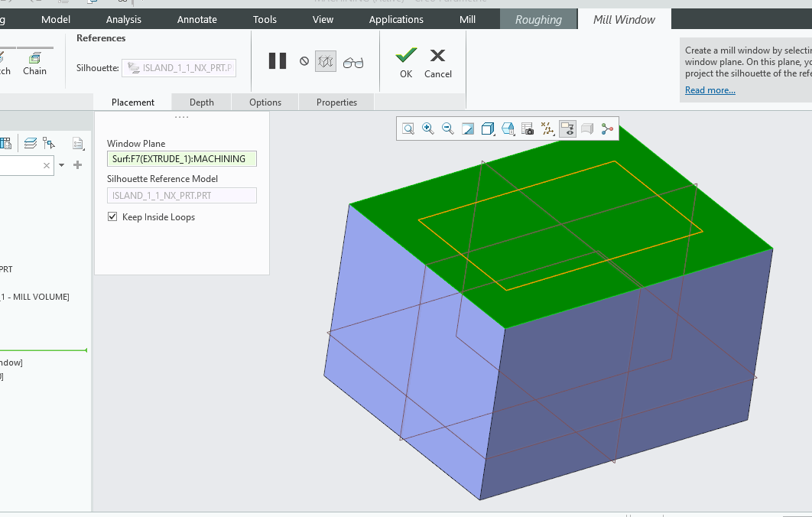Open the datum display filters dropdown
The height and width of the screenshot is (517, 812).
click(547, 129)
